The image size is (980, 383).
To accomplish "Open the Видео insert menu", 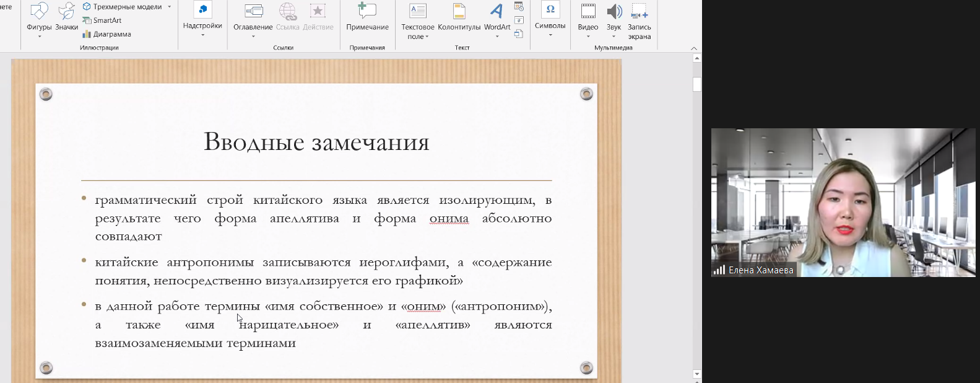I will (x=588, y=17).
